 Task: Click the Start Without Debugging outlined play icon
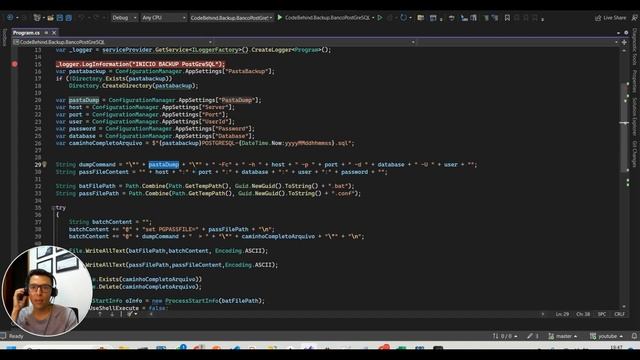pos(380,18)
